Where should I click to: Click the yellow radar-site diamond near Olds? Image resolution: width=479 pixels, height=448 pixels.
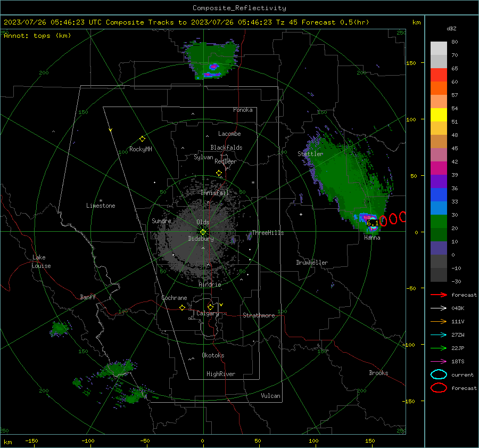(203, 232)
